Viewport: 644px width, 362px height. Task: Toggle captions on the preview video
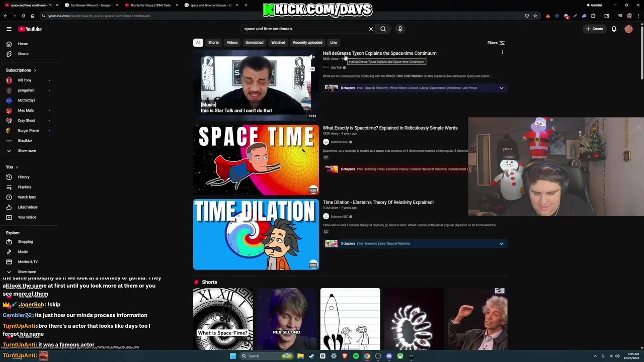click(x=312, y=69)
